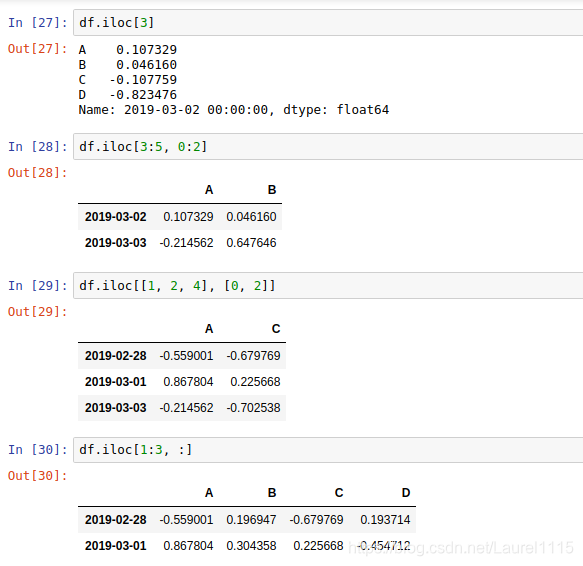Click cell 0.867804 in Out[30] table

[x=189, y=546]
